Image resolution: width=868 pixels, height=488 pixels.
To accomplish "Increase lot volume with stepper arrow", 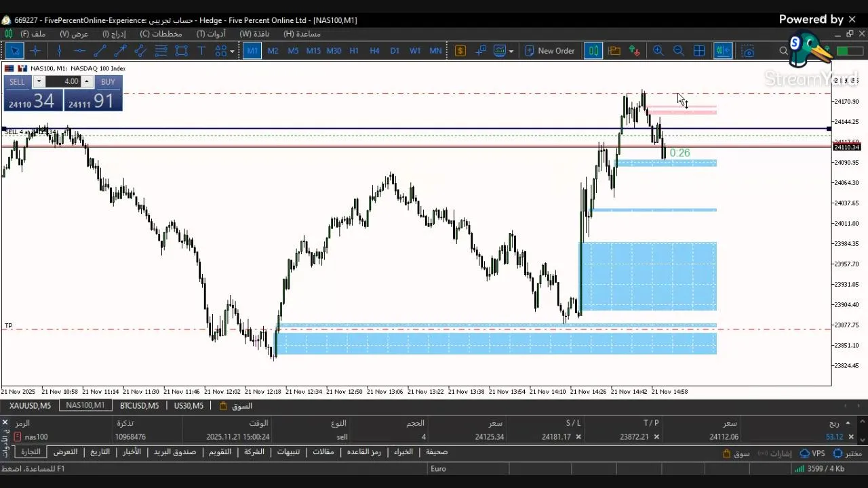I will coord(86,80).
